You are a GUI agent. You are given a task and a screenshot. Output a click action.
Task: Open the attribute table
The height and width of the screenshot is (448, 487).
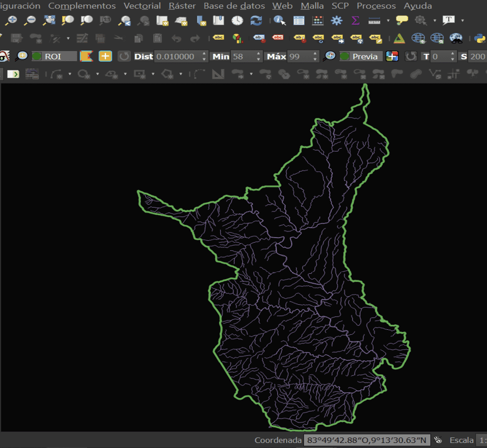click(x=299, y=21)
